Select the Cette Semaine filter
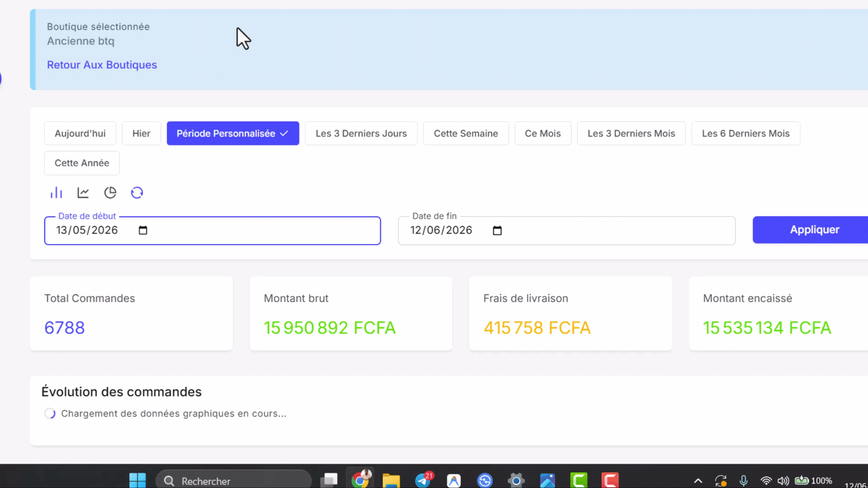 466,134
